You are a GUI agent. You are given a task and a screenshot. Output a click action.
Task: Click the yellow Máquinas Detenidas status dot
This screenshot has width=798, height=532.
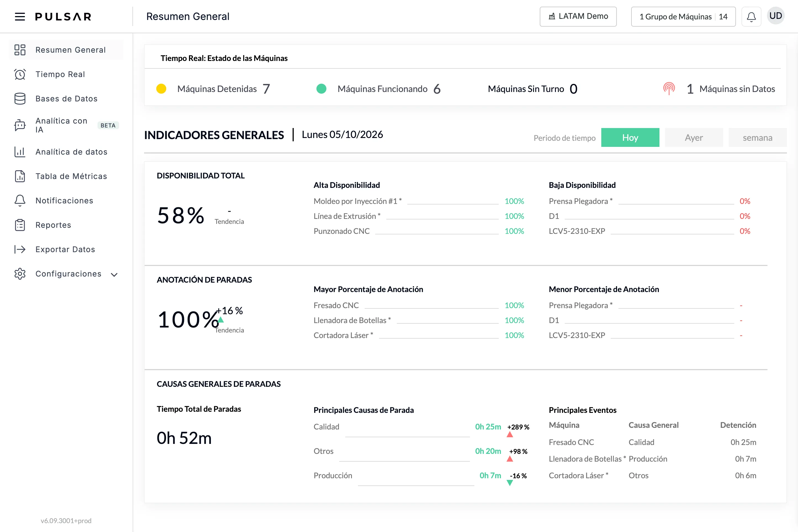point(161,89)
